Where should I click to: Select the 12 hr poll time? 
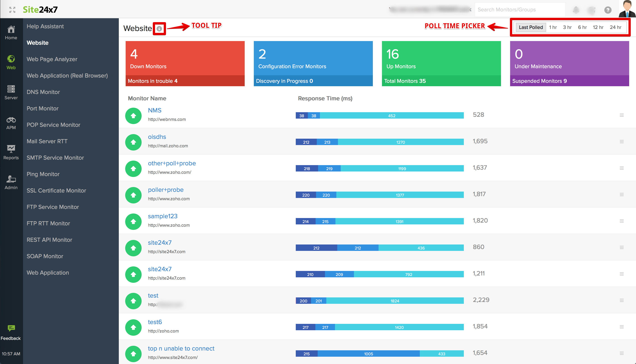tap(598, 27)
